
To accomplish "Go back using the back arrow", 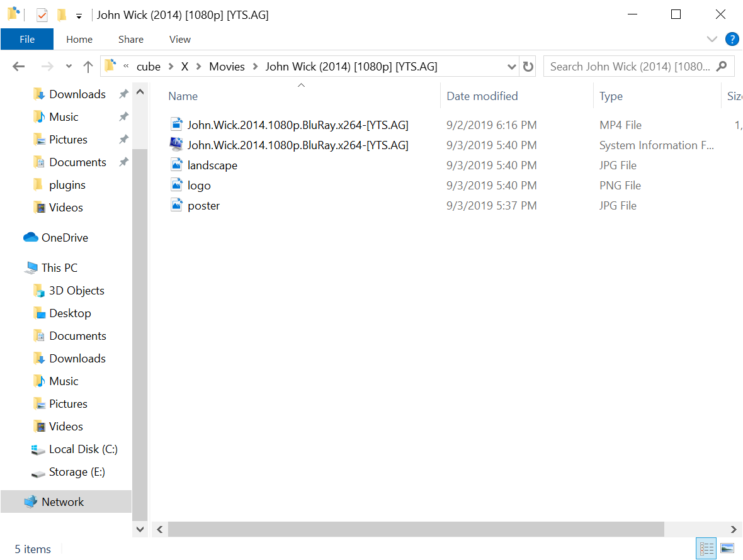I will click(18, 66).
